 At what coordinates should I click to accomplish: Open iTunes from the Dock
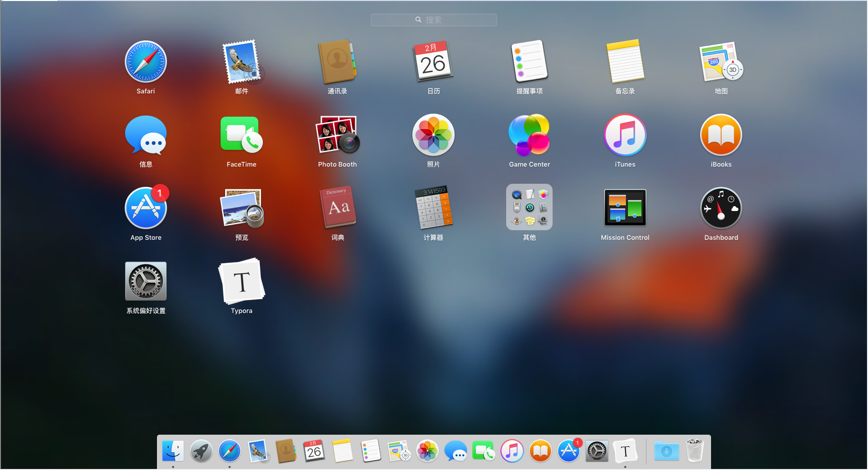tap(512, 451)
